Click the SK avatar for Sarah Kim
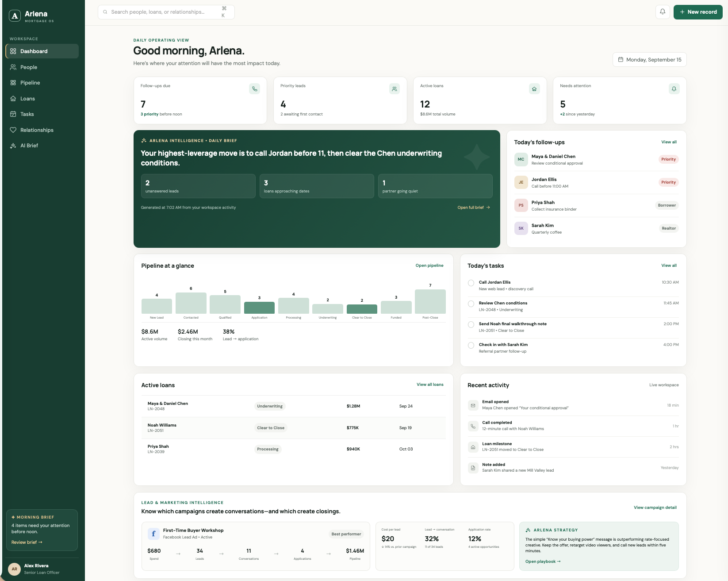Image resolution: width=728 pixels, height=581 pixels. point(521,228)
